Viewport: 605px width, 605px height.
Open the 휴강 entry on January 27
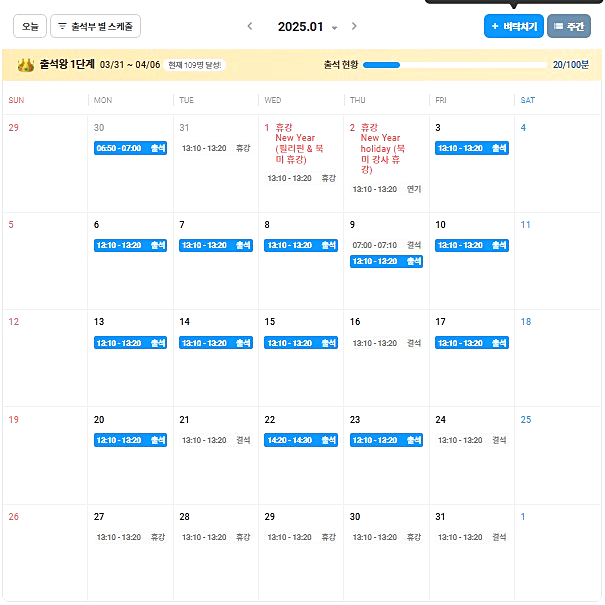(x=130, y=537)
